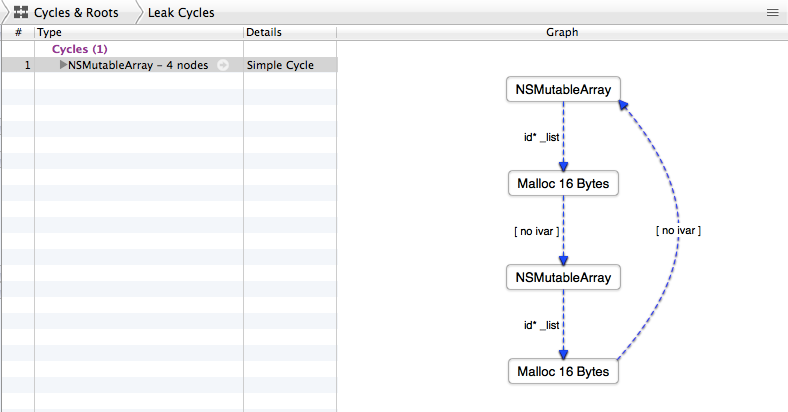Select the upper Malloc 16 Bytes node
The width and height of the screenshot is (788, 412).
[x=563, y=184]
